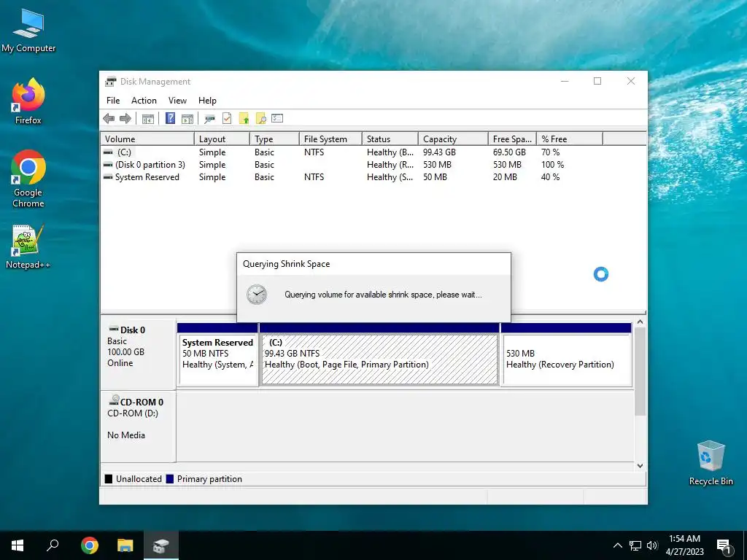Open File Explorer from the taskbar
The width and height of the screenshot is (747, 560).
pyautogui.click(x=125, y=545)
